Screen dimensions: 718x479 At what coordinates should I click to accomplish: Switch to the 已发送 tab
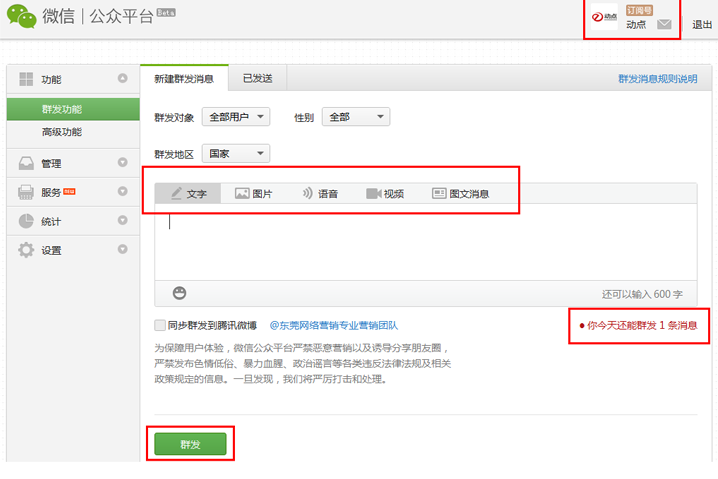pyautogui.click(x=257, y=78)
